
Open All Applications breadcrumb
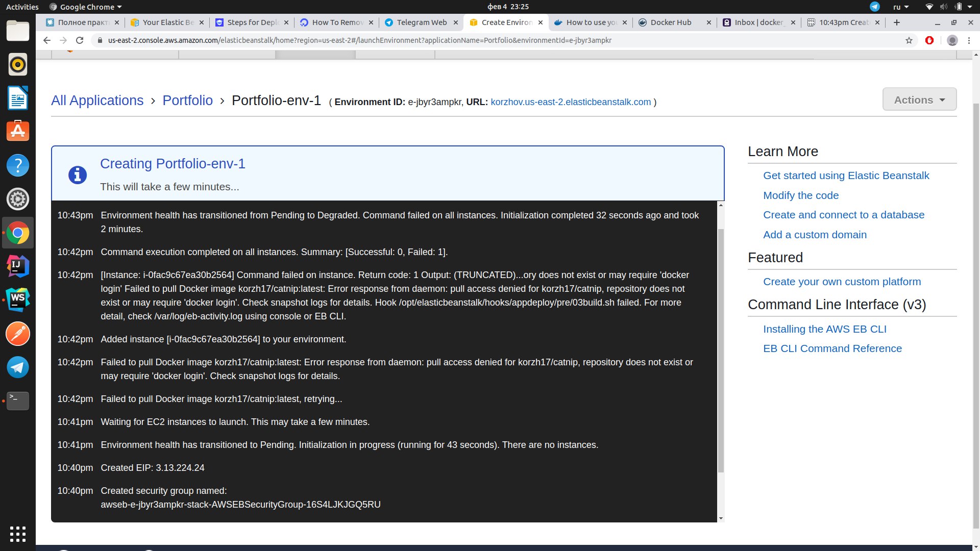coord(97,101)
